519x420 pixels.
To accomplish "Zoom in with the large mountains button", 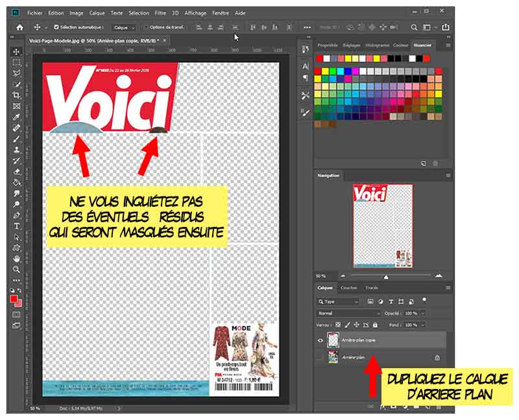I will pyautogui.click(x=439, y=275).
